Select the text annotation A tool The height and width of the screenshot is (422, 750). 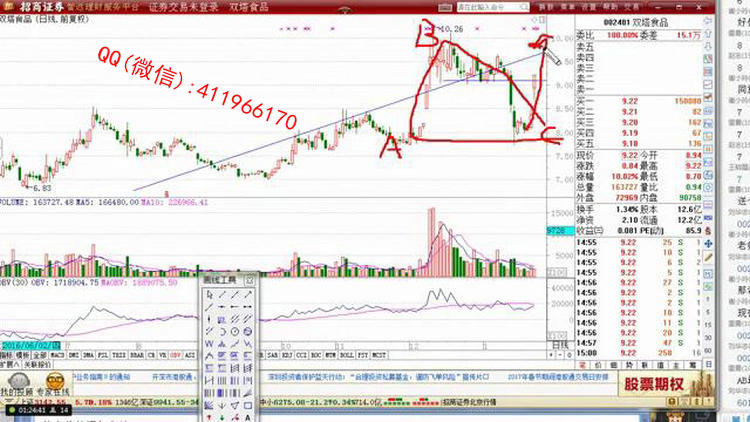point(247,417)
